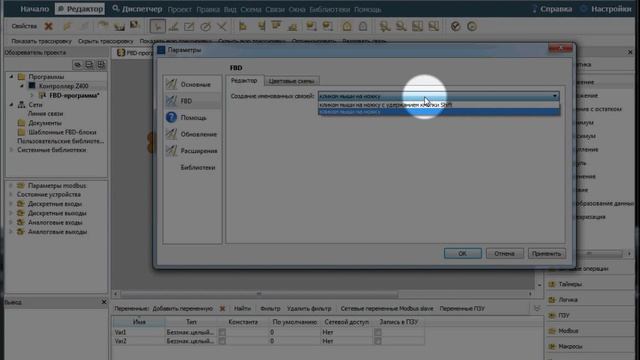Screen dimensions: 640x360
Task: Collapse the Сети tree node
Action: pos(11,105)
